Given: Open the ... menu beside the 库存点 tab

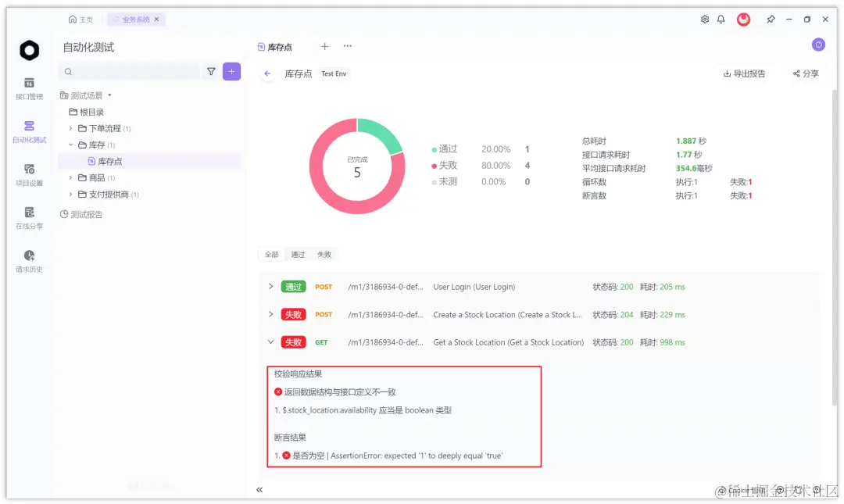Looking at the screenshot, I should pos(348,46).
